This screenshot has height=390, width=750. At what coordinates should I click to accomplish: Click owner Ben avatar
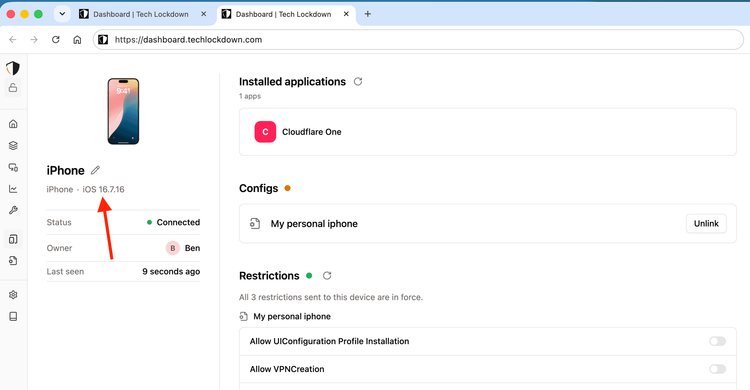click(173, 248)
